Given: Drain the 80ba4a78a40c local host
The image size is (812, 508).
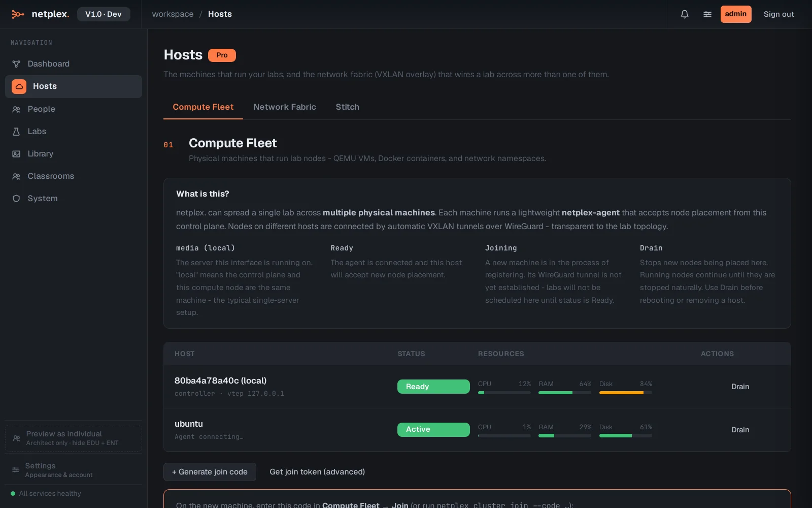Looking at the screenshot, I should pyautogui.click(x=740, y=387).
